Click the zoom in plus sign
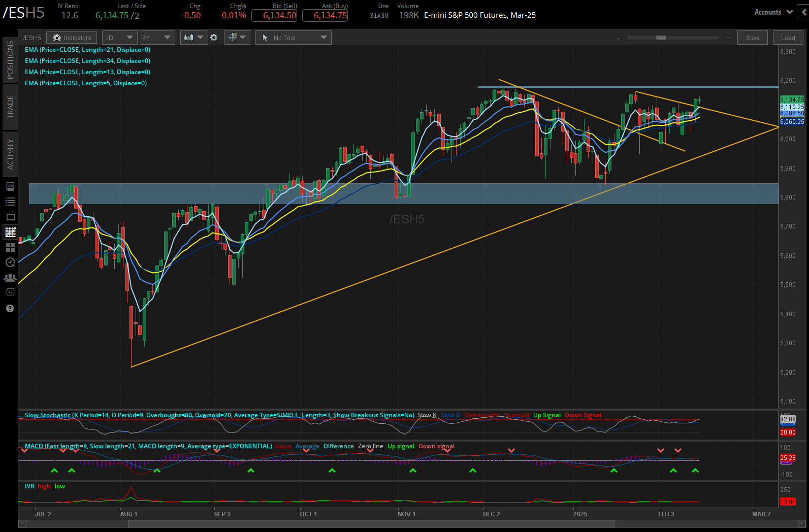 pos(728,38)
